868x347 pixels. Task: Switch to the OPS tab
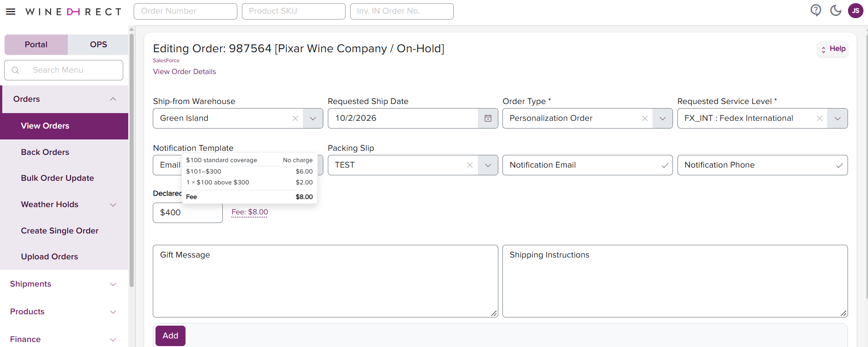pos(98,45)
